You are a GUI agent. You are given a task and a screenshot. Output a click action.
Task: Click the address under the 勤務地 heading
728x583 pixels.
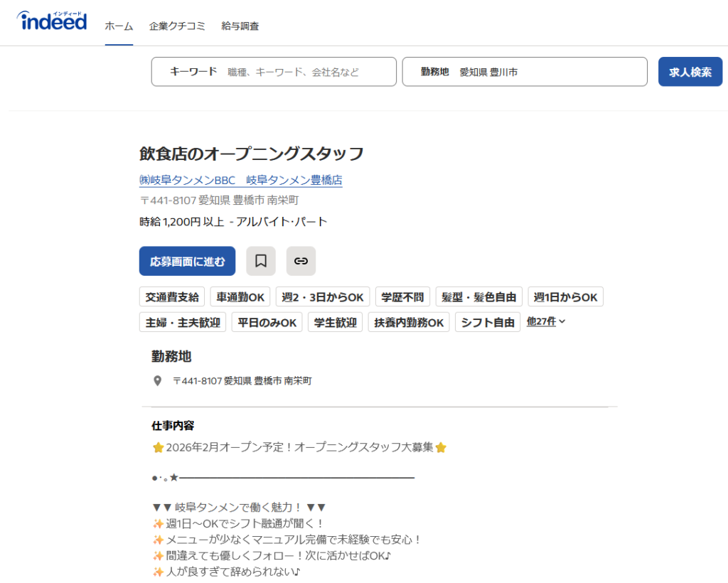(x=242, y=381)
